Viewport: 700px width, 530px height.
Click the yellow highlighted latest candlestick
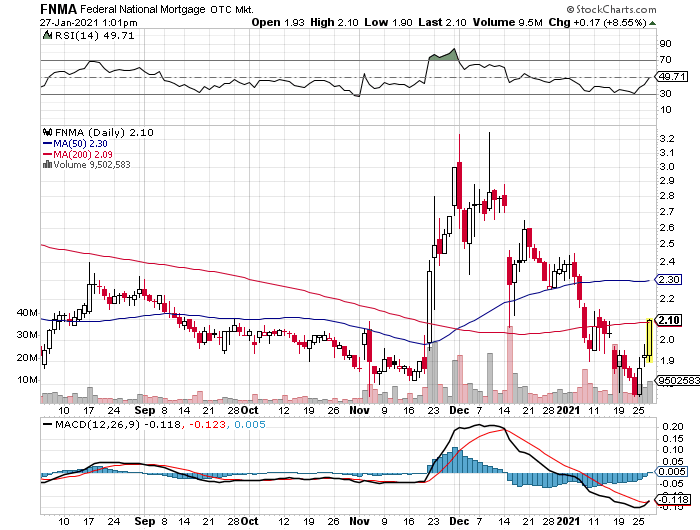650,340
